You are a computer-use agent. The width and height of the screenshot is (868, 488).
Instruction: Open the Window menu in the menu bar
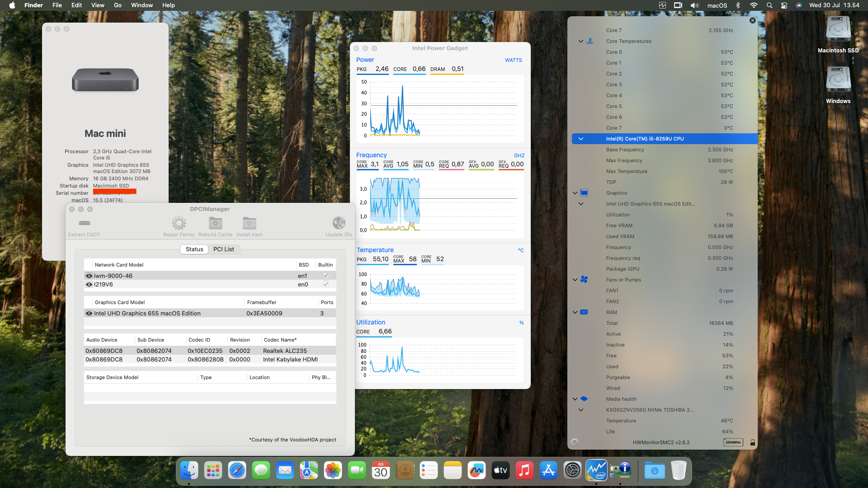(142, 5)
